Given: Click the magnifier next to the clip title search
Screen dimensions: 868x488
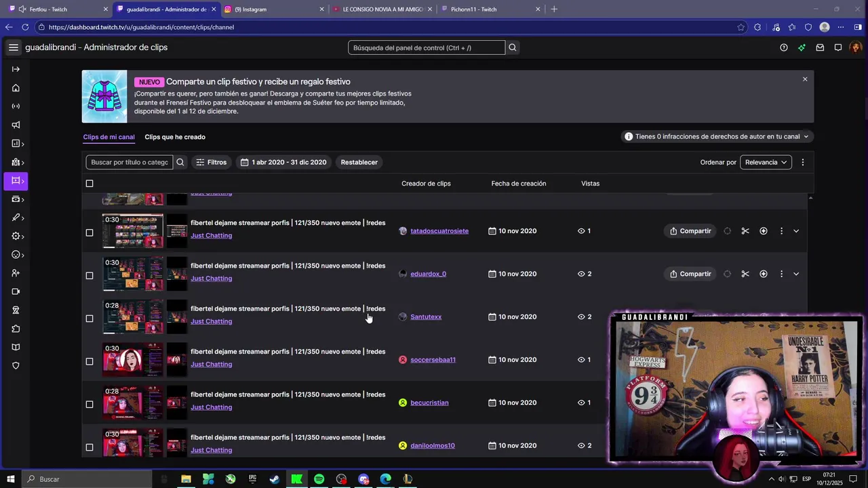Looking at the screenshot, I should (x=180, y=162).
